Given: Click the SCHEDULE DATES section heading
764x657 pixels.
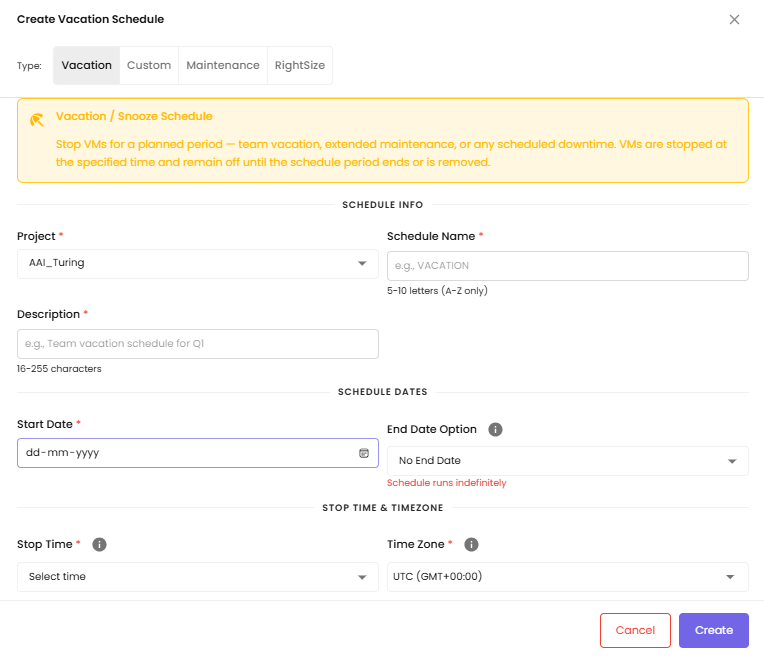Looking at the screenshot, I should (382, 392).
